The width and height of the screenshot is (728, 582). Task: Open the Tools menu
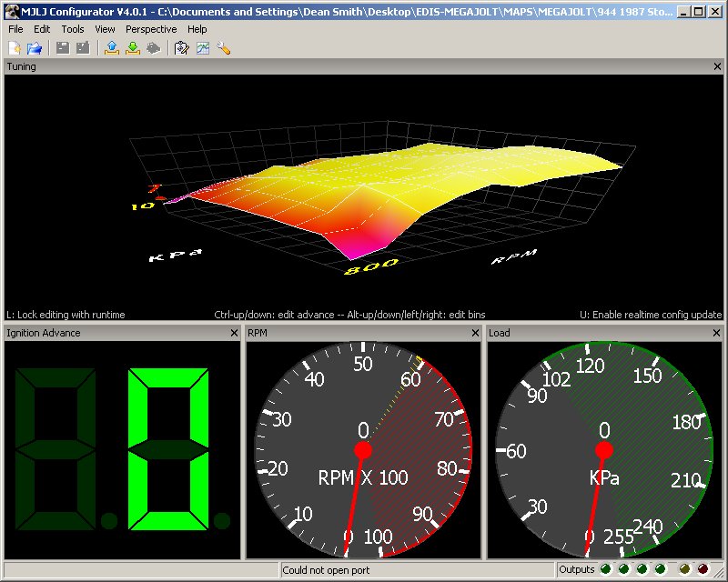pos(72,29)
